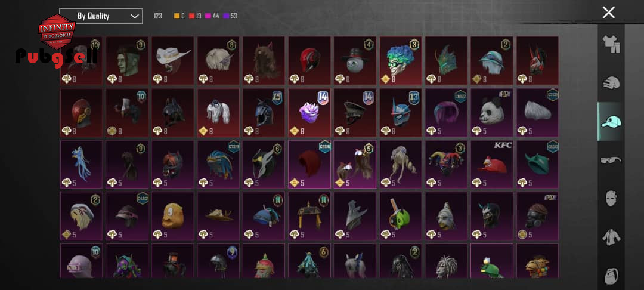This screenshot has height=290, width=644.
Task: Choose the yellow fish head item
Action: tap(172, 216)
